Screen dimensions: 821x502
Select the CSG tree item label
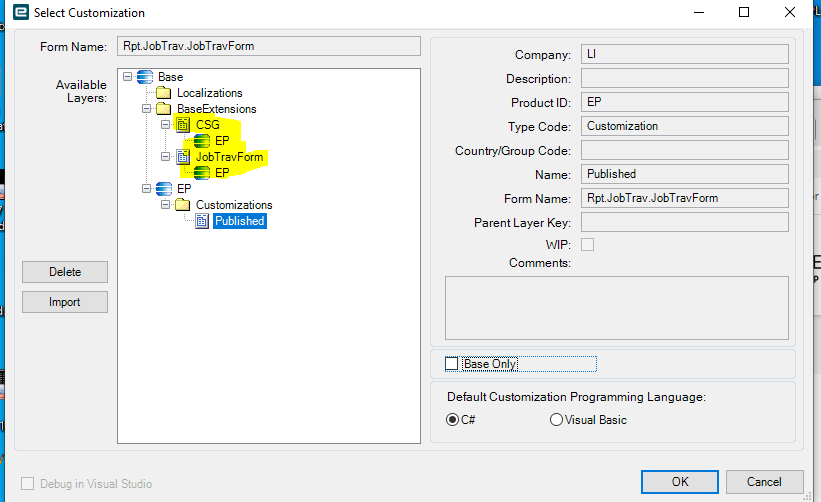[208, 125]
